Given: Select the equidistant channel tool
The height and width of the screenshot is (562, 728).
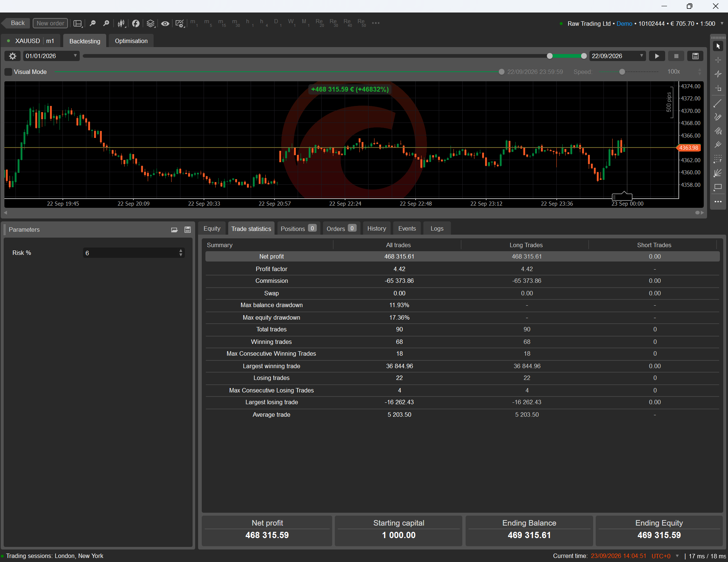Looking at the screenshot, I should click(718, 131).
